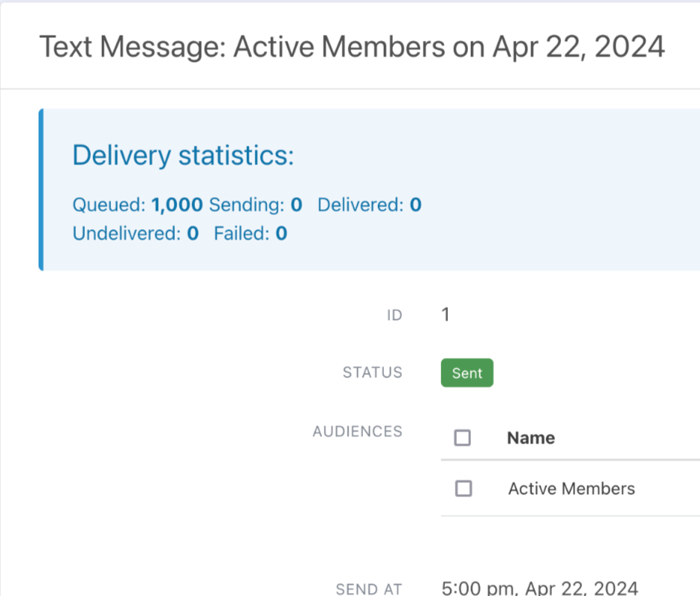Click the SEND AT field label
This screenshot has height=596, width=700.
369,589
